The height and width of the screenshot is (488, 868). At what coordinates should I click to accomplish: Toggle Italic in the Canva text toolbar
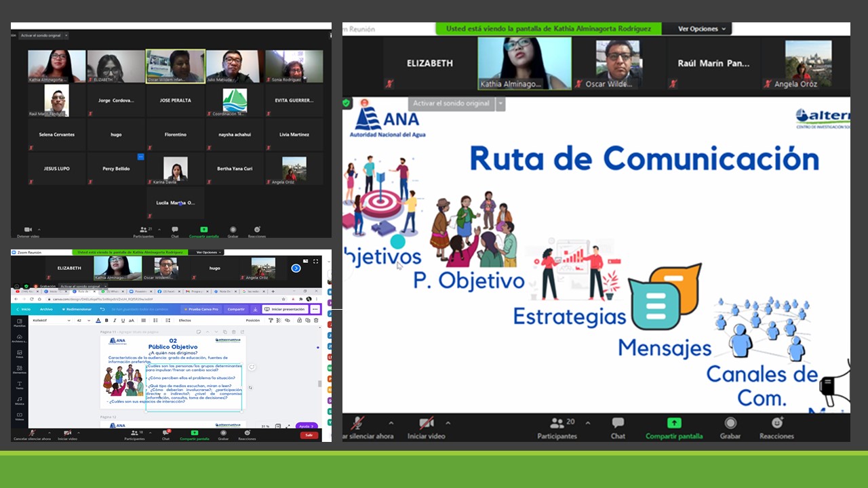115,320
